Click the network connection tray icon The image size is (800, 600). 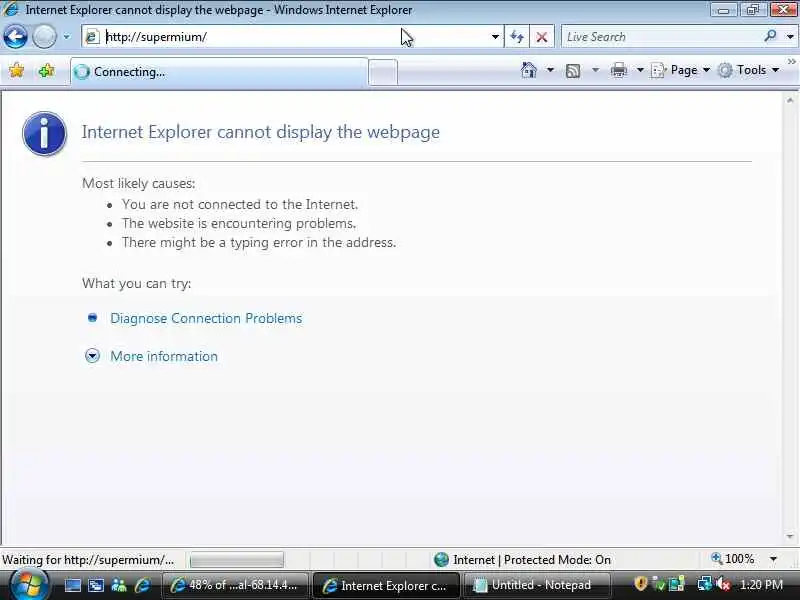pyautogui.click(x=705, y=584)
